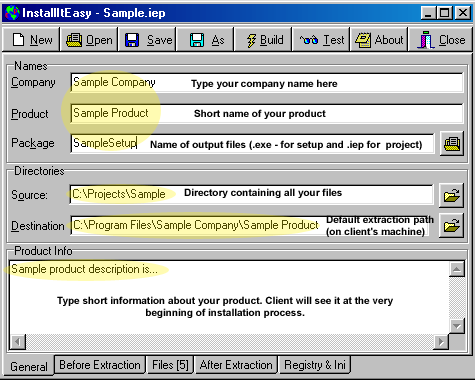Click inside the Product Info text area
475x380 pixels.
(229, 297)
